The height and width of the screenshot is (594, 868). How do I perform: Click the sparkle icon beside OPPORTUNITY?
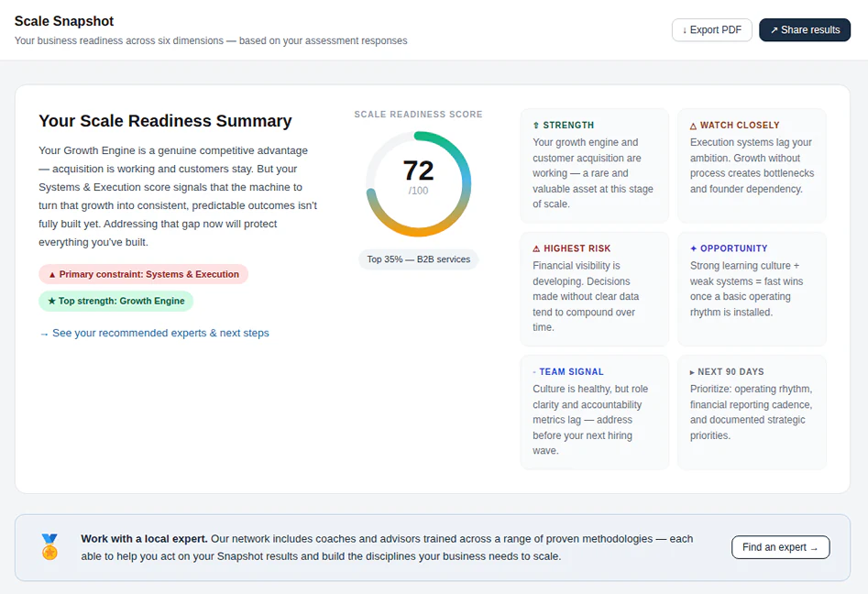[x=694, y=248]
